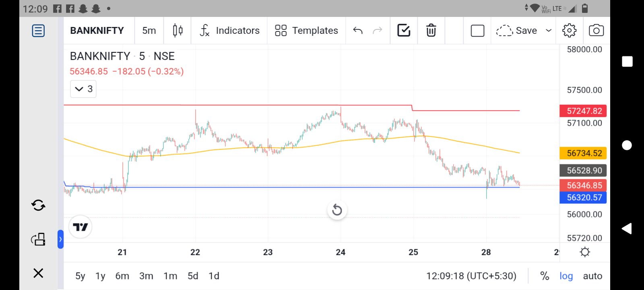Open the hamburger menu icon
This screenshot has width=644, height=290.
pyautogui.click(x=38, y=31)
